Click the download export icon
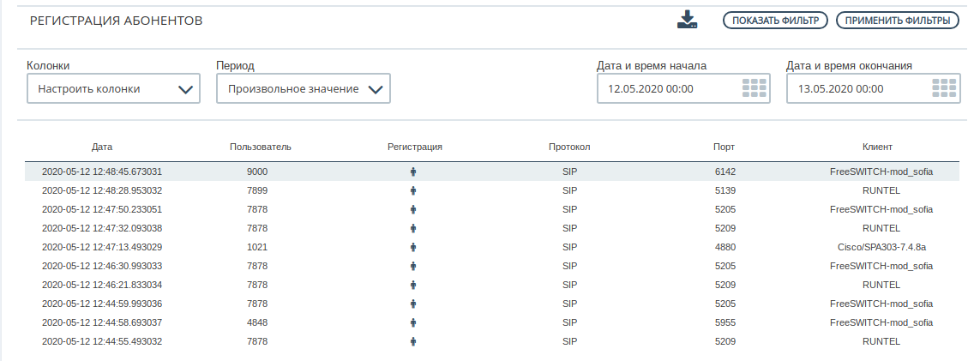The width and height of the screenshot is (980, 361). 687,20
